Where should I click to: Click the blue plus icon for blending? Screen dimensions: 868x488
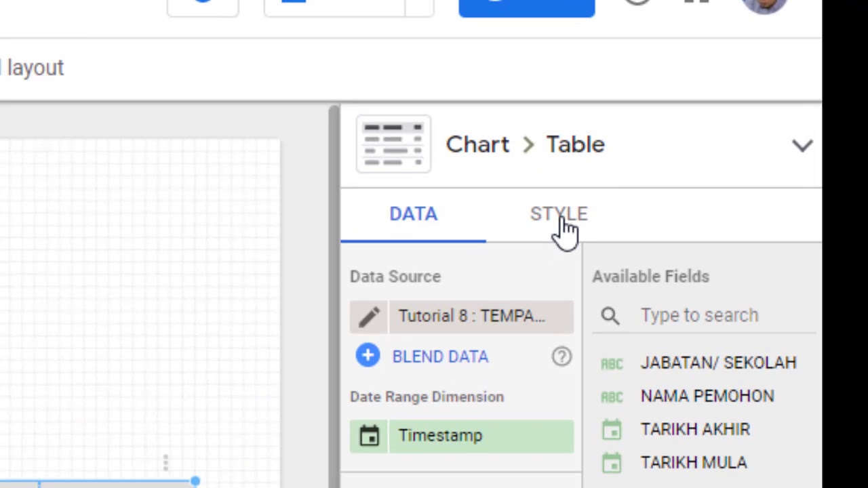pos(368,356)
